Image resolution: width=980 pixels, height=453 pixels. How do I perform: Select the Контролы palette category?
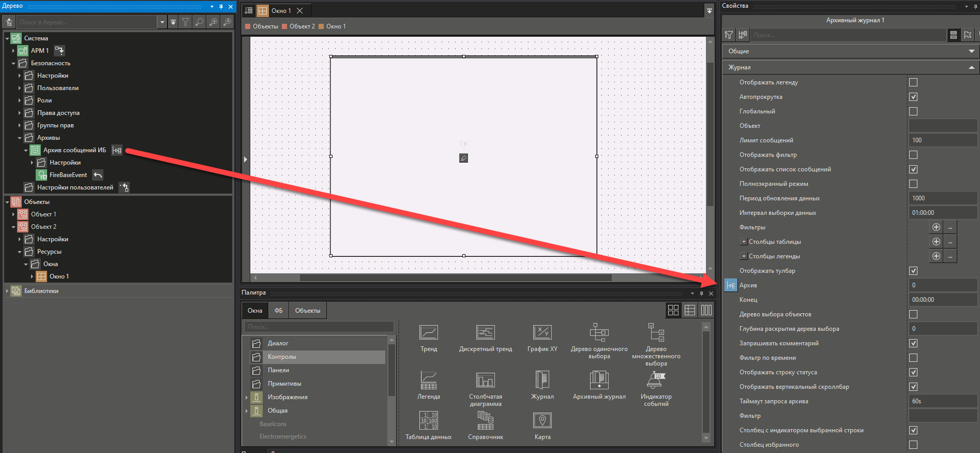(282, 357)
